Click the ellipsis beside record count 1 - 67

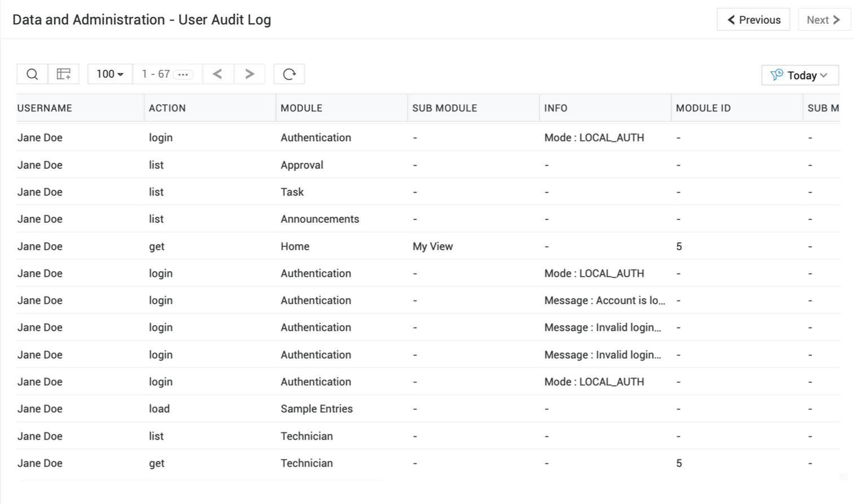coord(183,74)
